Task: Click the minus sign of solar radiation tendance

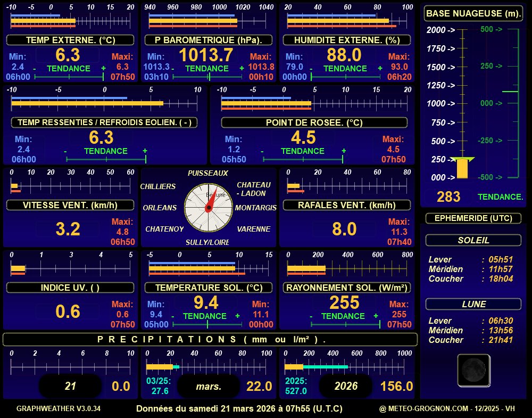Action: click(x=311, y=316)
